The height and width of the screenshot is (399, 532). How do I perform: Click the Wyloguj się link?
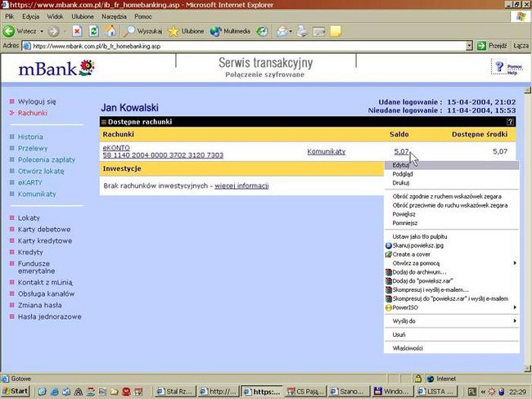click(37, 101)
